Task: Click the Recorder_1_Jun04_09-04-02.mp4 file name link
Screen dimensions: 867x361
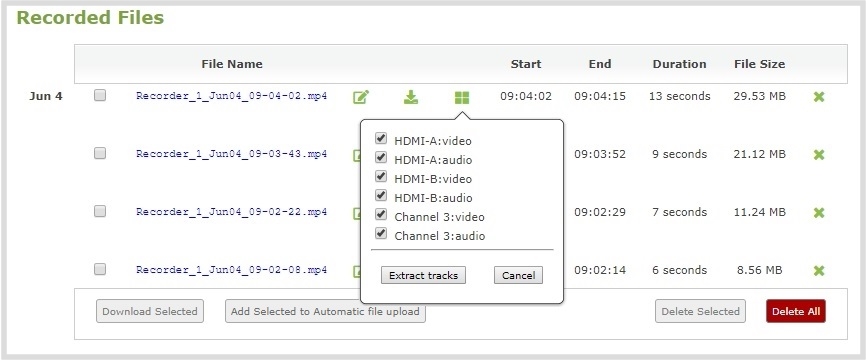Action: (x=232, y=96)
